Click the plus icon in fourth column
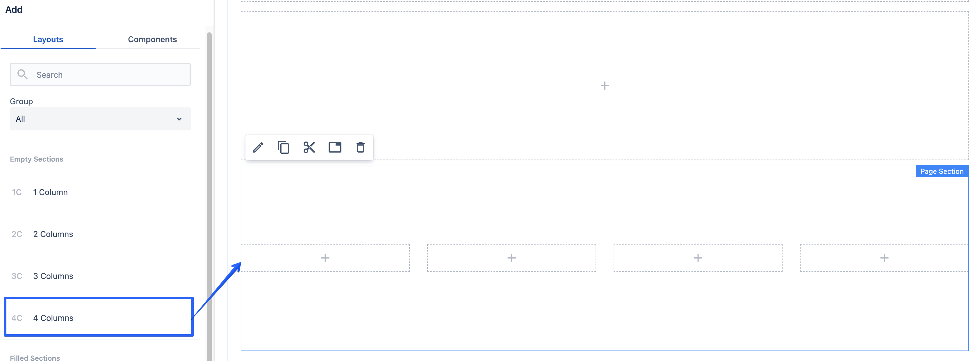This screenshot has height=361, width=980. point(884,257)
